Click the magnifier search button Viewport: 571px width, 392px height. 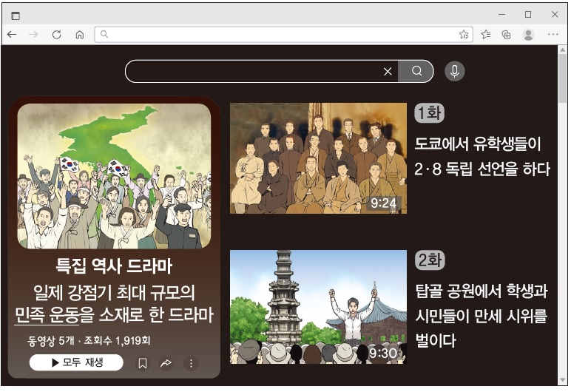pos(416,71)
